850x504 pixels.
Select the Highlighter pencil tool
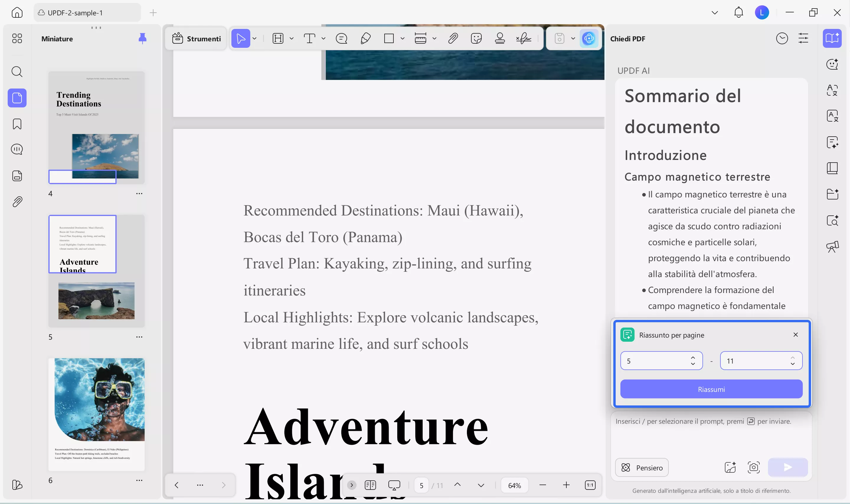pos(366,38)
